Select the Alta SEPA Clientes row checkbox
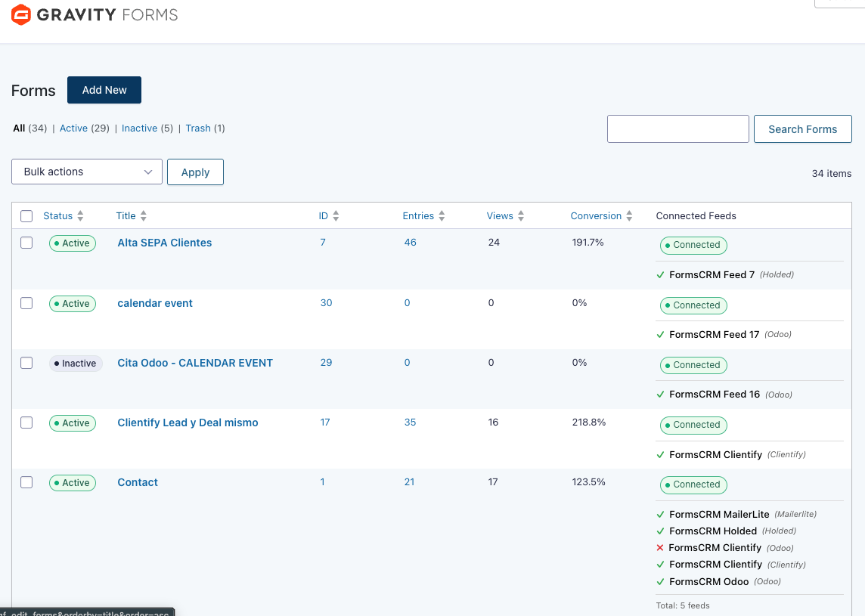Screen dimensions: 865x616 (x=26, y=243)
